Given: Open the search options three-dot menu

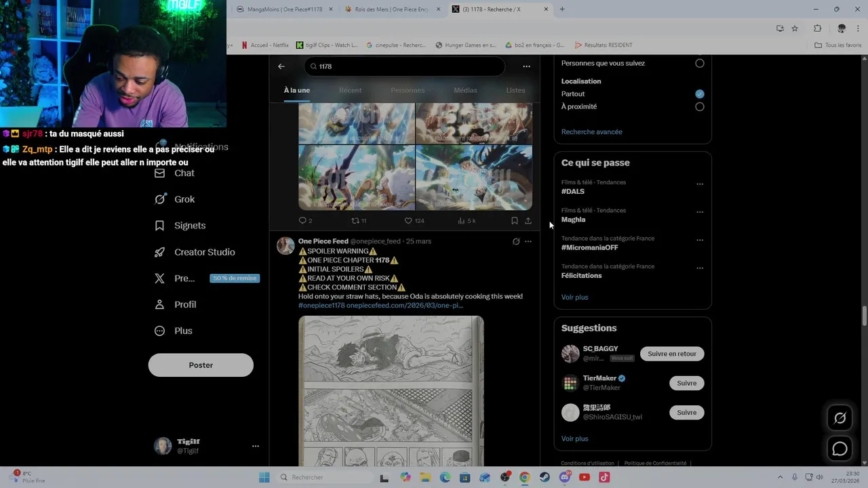Looking at the screenshot, I should coord(526,66).
